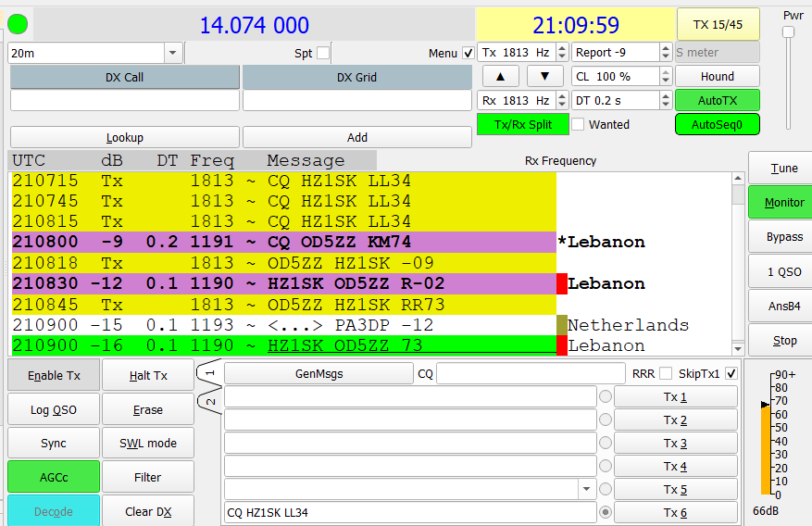
Task: Click the DX Grid input field
Action: (357, 100)
